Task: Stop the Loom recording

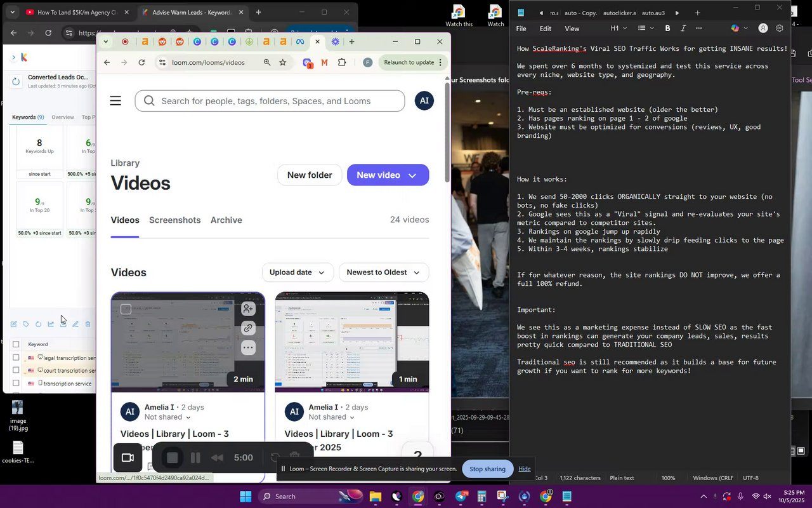Action: coord(172,458)
